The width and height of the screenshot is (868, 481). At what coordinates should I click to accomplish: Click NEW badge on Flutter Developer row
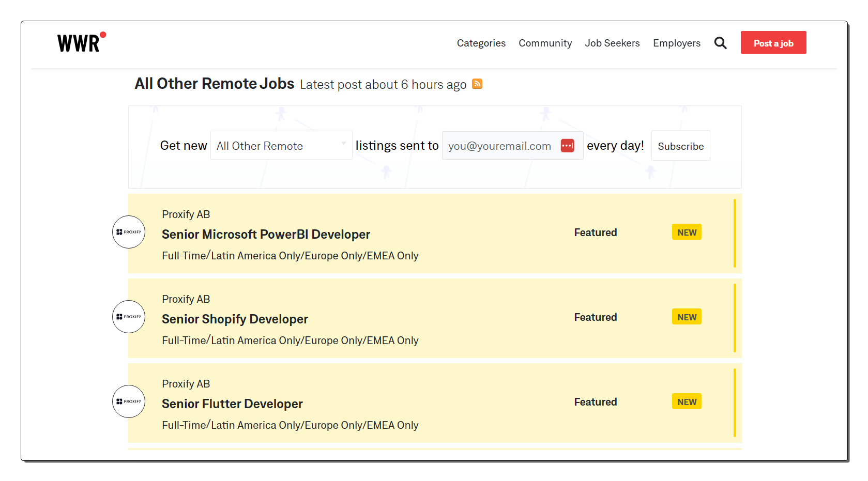tap(687, 401)
